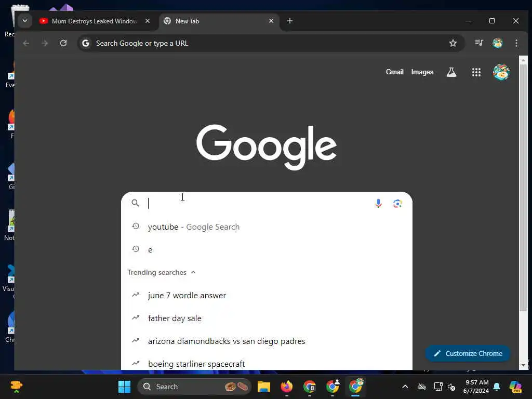Open Chrome with person badge in the taskbar
The height and width of the screenshot is (399, 532).
tap(332, 387)
